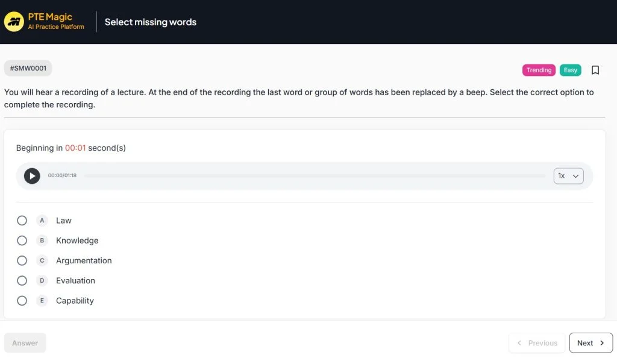
Task: Click the audio progress bar
Action: (315, 175)
